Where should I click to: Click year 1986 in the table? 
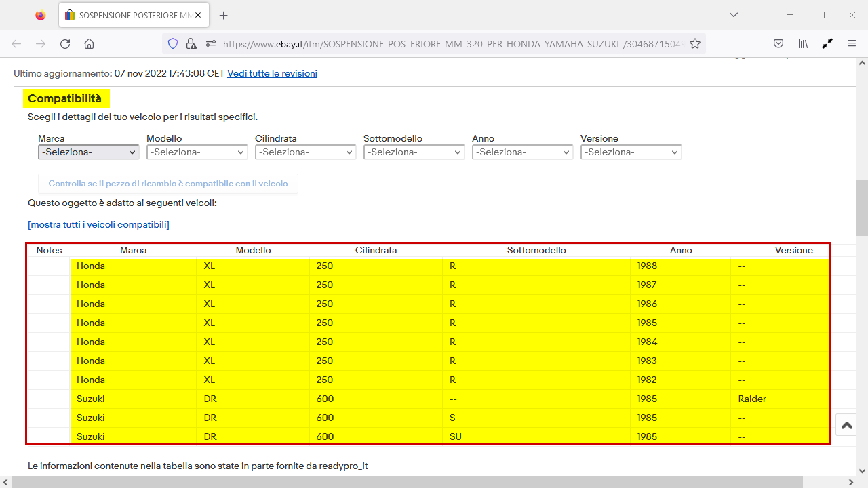[x=647, y=304]
